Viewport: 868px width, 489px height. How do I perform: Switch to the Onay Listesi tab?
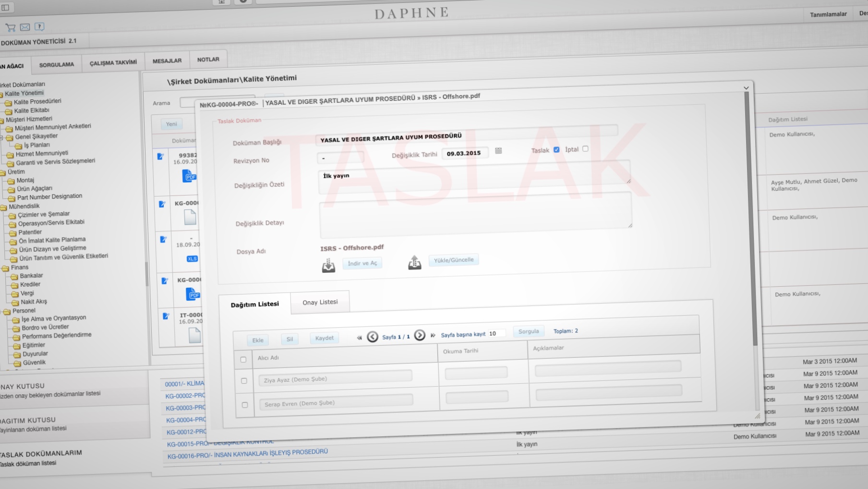coord(320,302)
